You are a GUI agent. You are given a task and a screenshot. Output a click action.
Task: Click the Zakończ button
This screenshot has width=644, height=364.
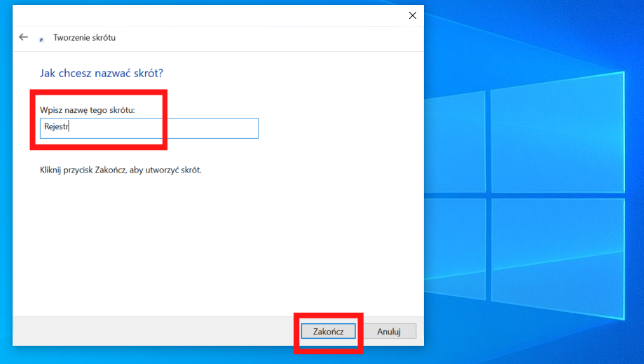tap(328, 331)
